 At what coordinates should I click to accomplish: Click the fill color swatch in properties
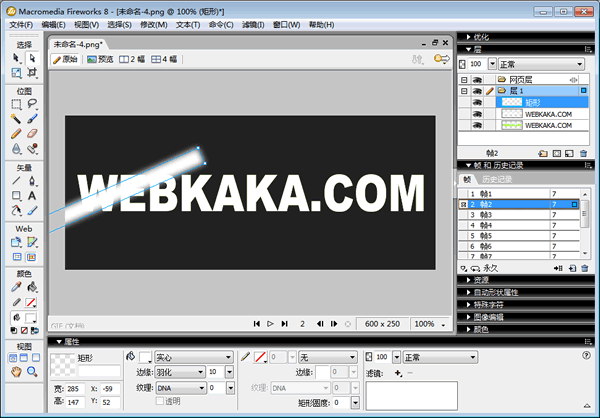pyautogui.click(x=145, y=356)
